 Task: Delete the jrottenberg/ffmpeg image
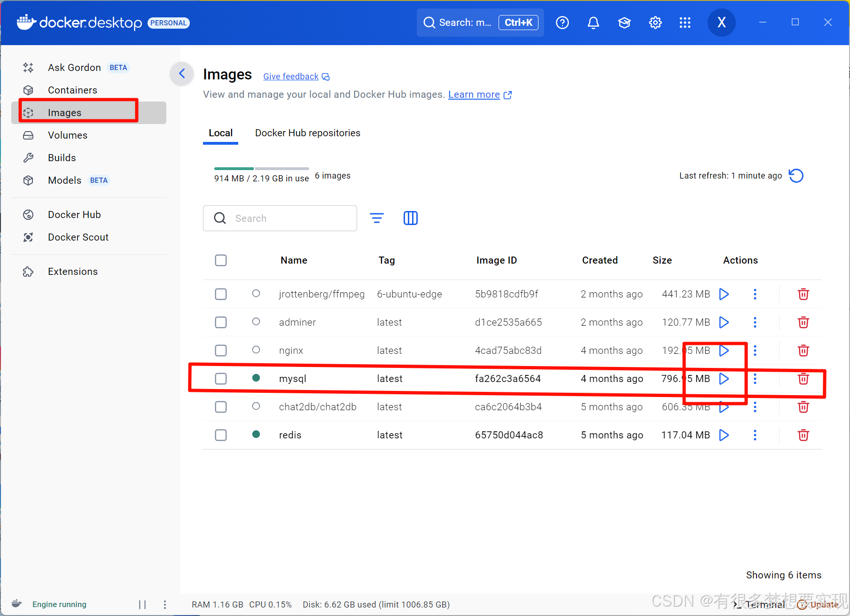[x=803, y=294]
